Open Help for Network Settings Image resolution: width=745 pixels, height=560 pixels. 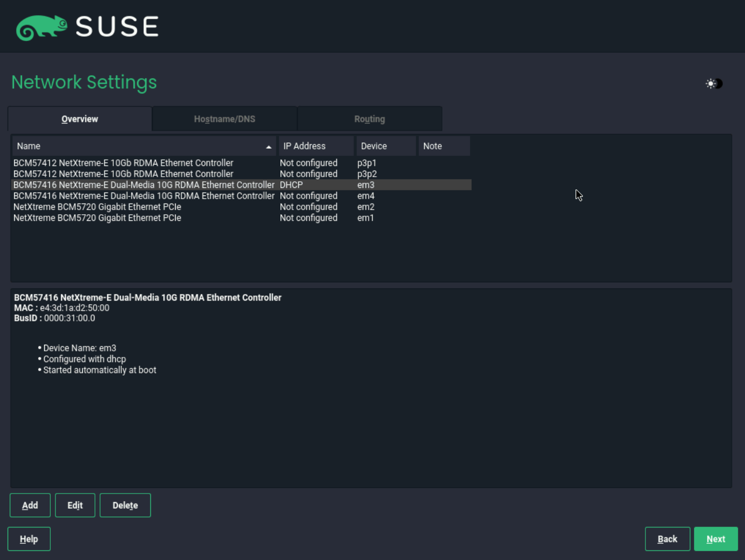tap(28, 539)
